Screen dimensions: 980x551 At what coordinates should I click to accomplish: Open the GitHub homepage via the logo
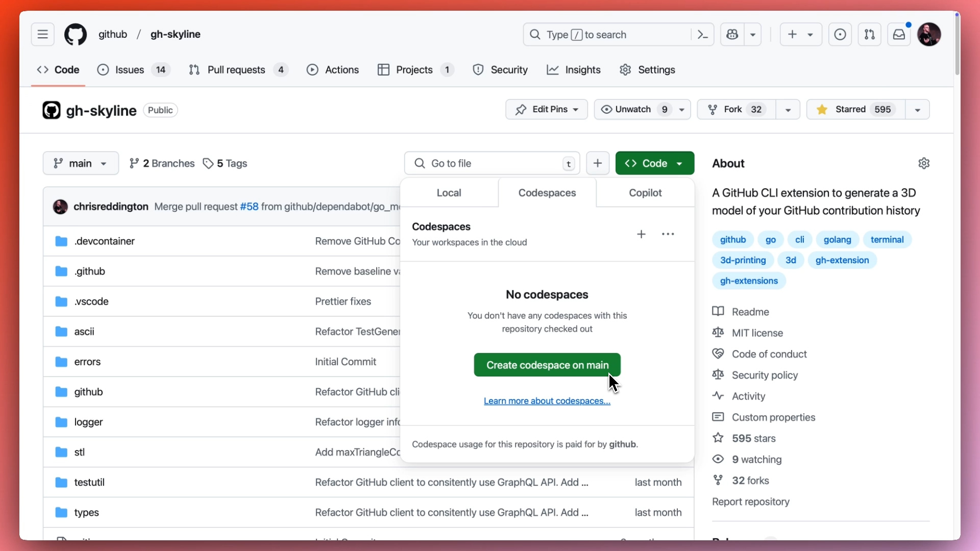75,34
